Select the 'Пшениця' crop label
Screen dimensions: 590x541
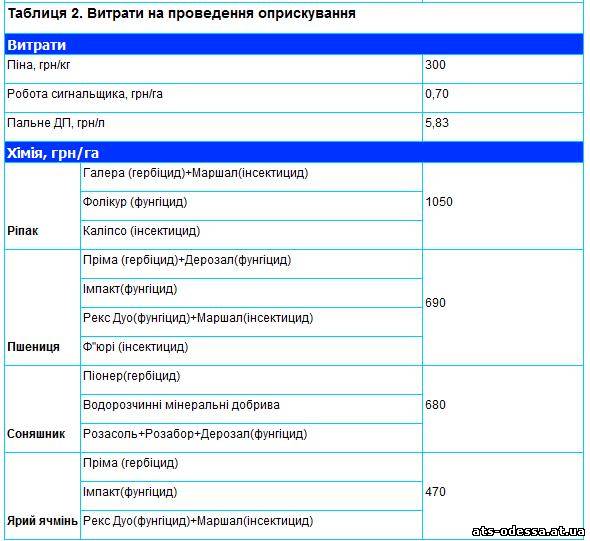(x=33, y=346)
